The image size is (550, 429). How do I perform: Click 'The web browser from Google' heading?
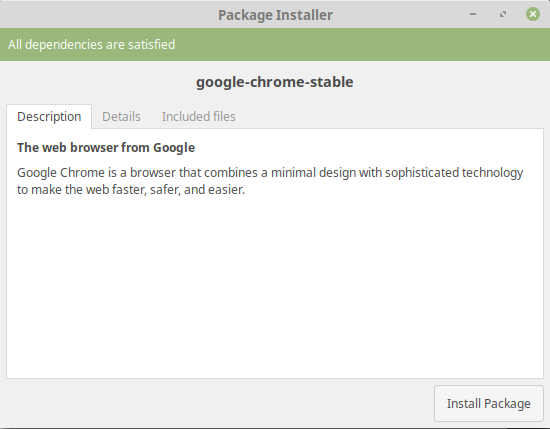(106, 148)
